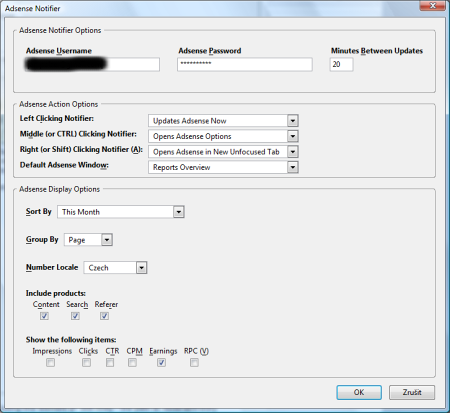Enable the RPC (V) item checkbox
Screen dimensions: 450x413
coord(194,362)
